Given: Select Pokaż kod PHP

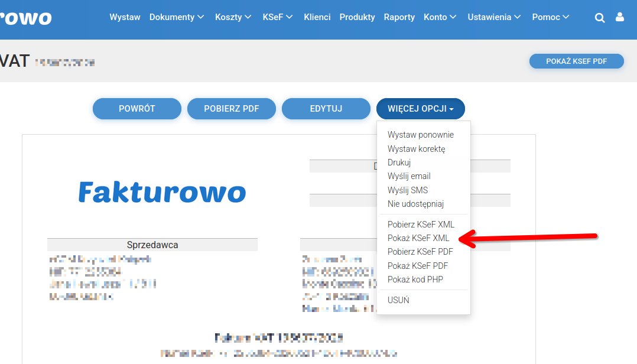Looking at the screenshot, I should [x=415, y=279].
